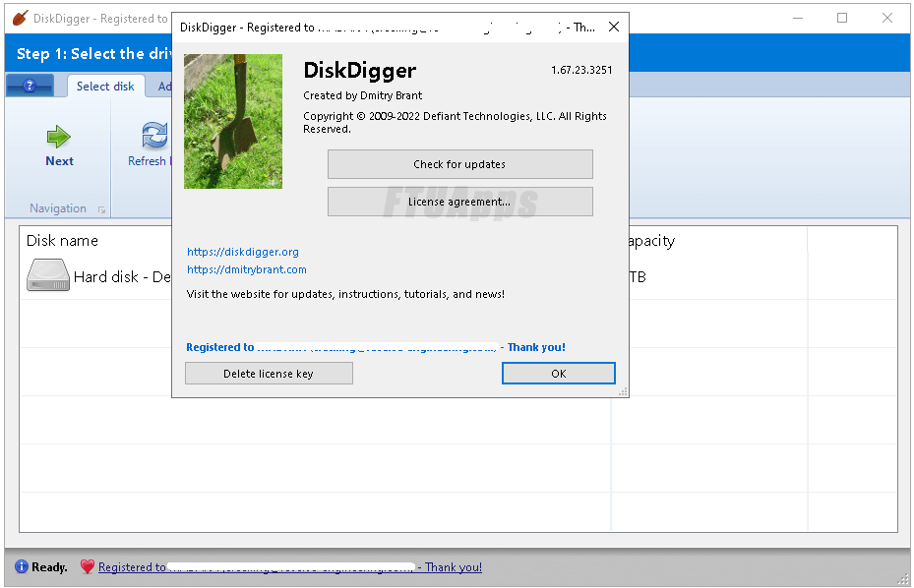The width and height of the screenshot is (914, 588).
Task: Select the Hard disk row in list
Action: click(458, 276)
